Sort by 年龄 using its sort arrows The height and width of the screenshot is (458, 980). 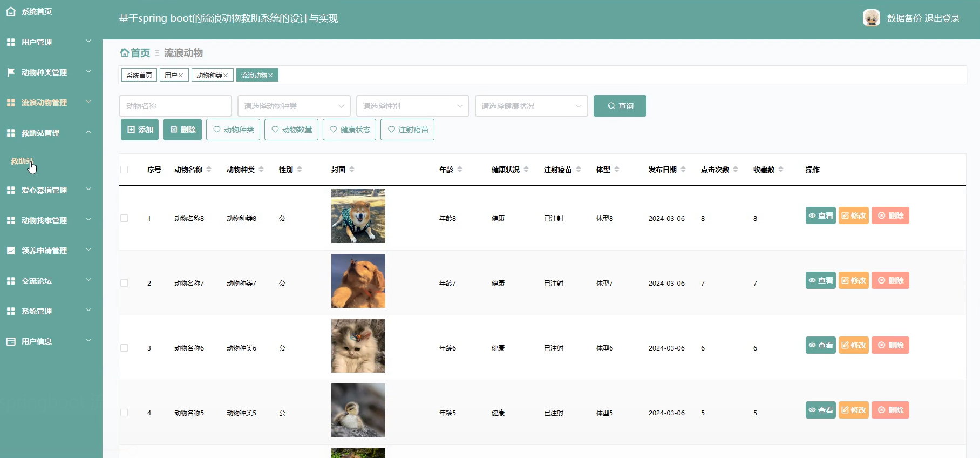(460, 169)
